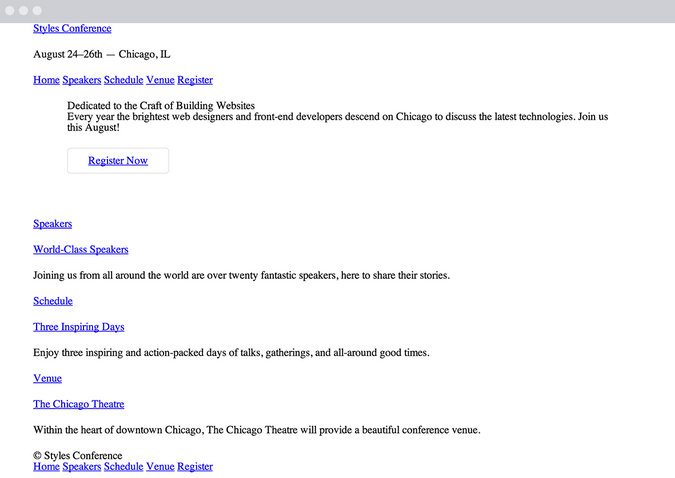
Task: Follow The Chicago Theatre link
Action: pos(79,404)
